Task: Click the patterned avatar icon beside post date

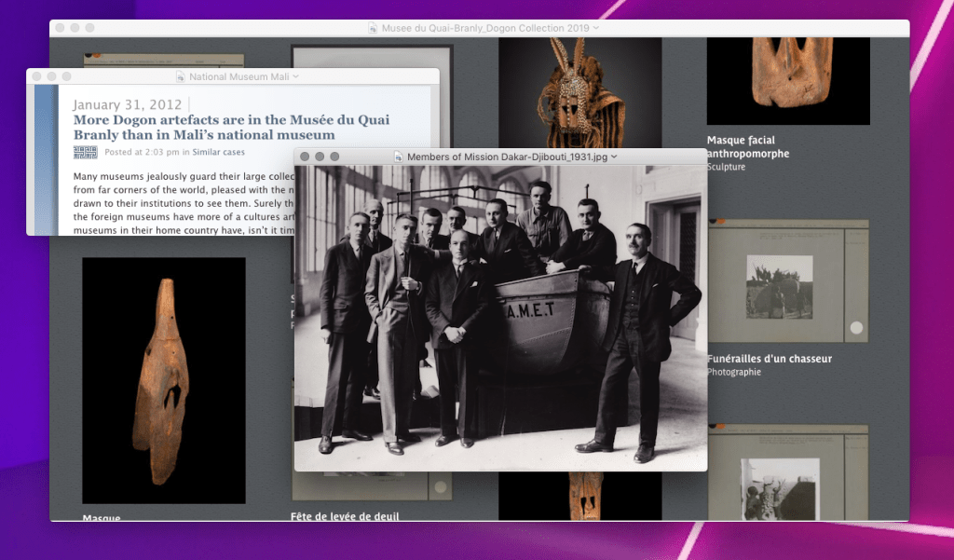Action: pos(85,152)
